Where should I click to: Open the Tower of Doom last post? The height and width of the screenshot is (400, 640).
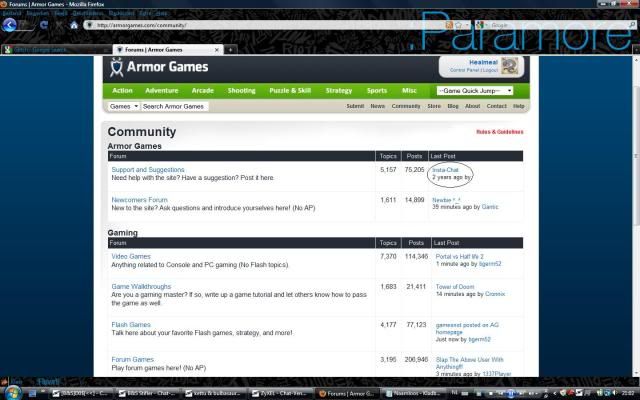[455, 287]
